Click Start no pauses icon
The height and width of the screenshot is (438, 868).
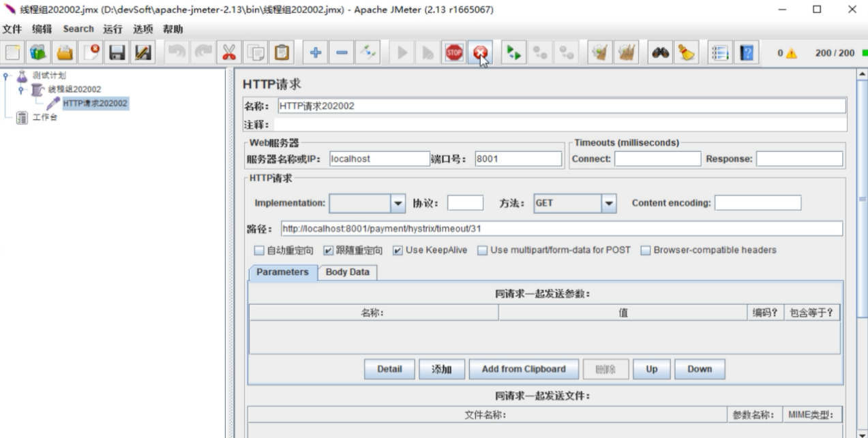point(427,52)
